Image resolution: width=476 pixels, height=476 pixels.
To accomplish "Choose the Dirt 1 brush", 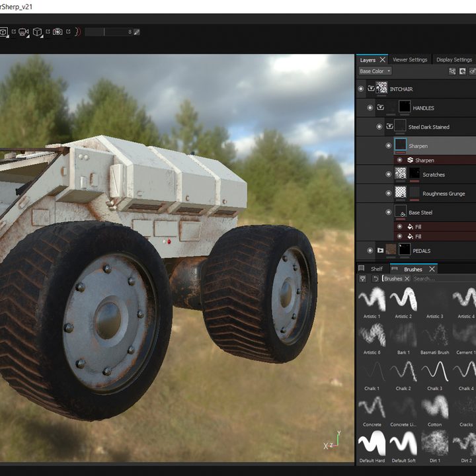I will tap(435, 446).
